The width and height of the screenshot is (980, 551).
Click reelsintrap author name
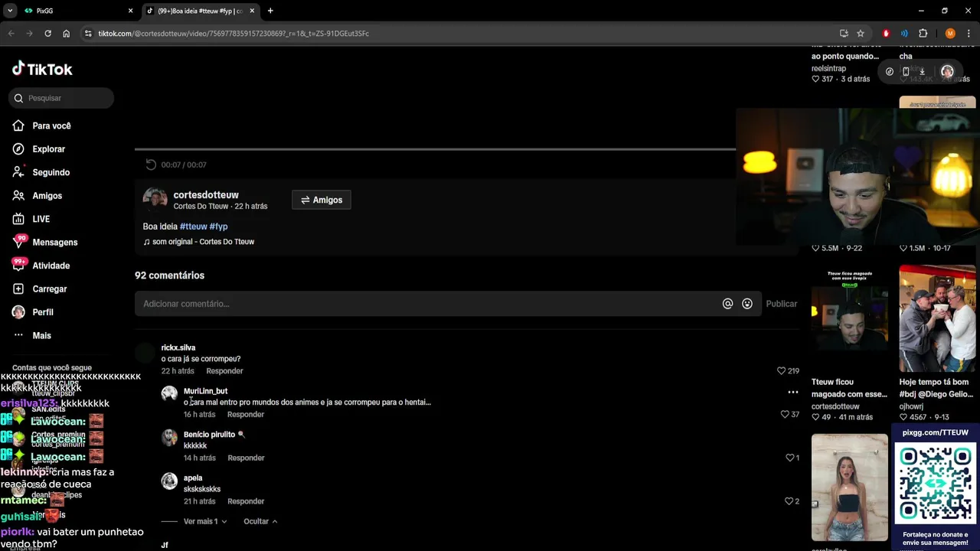click(828, 69)
